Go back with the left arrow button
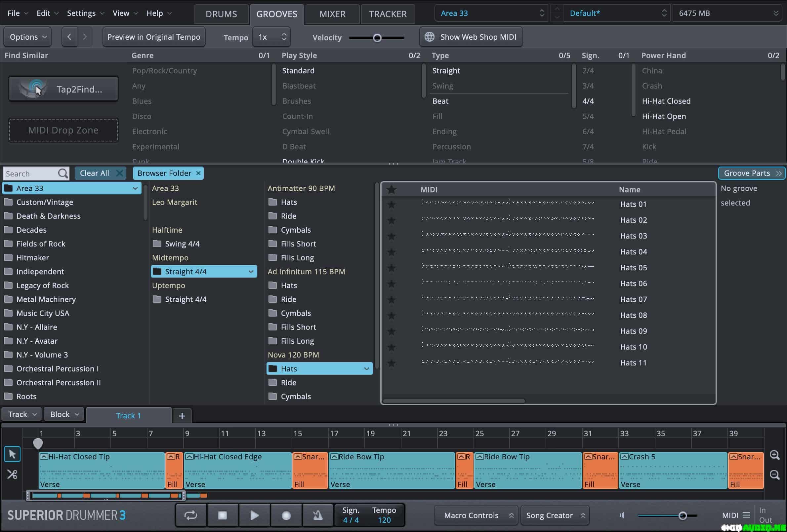Viewport: 787px width, 532px height. tap(69, 37)
